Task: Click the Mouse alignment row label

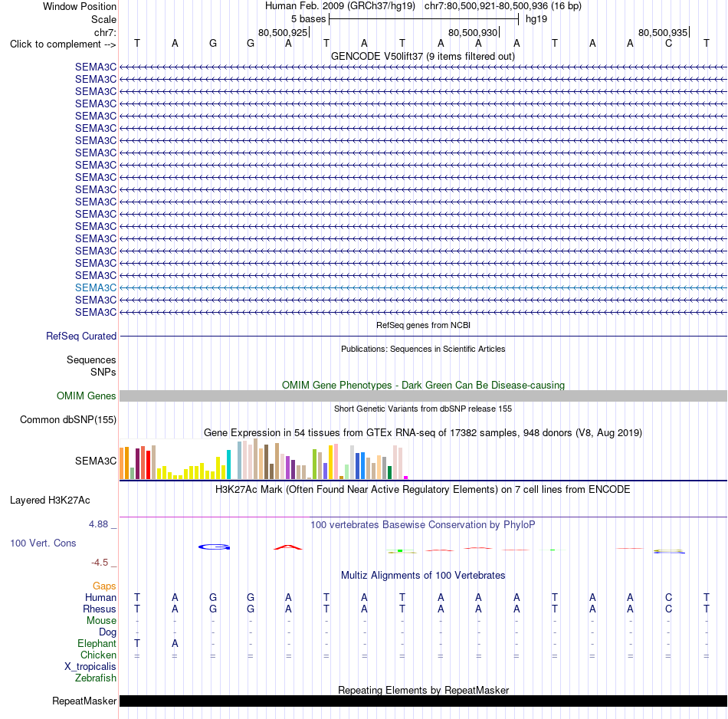Action: pyautogui.click(x=101, y=621)
